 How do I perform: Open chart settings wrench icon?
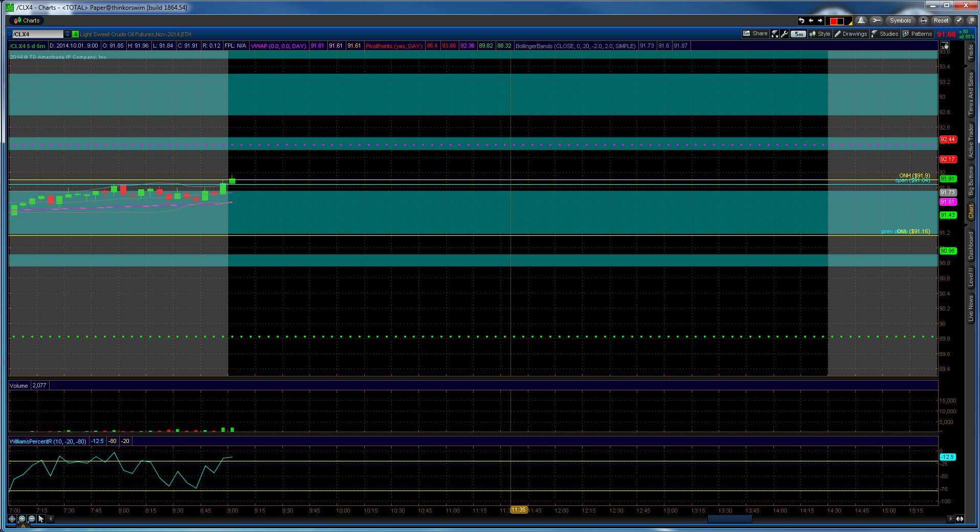pos(784,34)
